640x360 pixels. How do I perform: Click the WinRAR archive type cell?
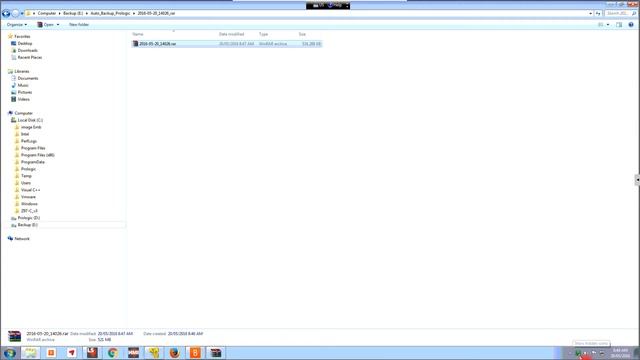(x=273, y=44)
